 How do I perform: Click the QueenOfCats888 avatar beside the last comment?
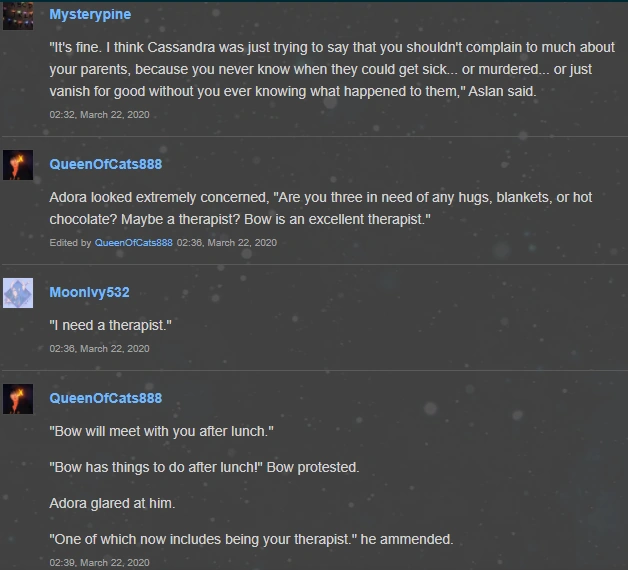coord(18,399)
